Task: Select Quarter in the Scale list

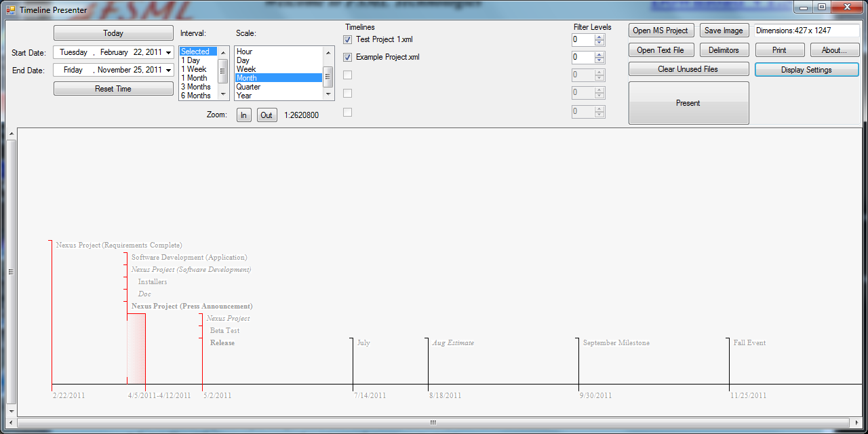Action: pyautogui.click(x=249, y=87)
